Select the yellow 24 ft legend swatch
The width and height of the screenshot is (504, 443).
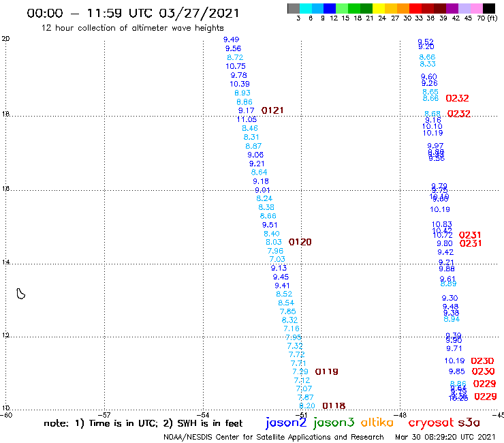pyautogui.click(x=379, y=8)
